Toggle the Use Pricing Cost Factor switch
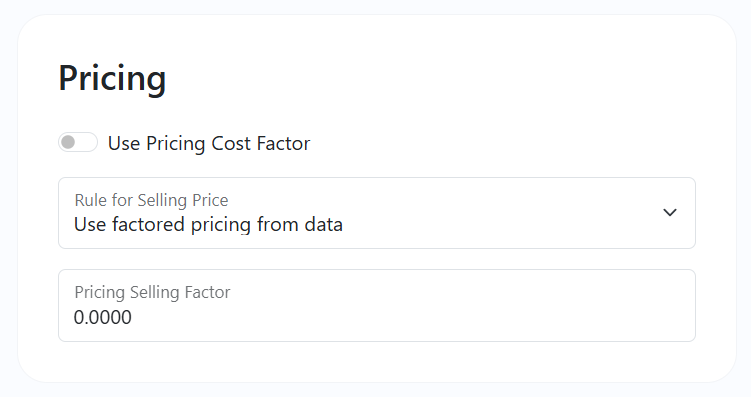The width and height of the screenshot is (751, 397). (78, 142)
